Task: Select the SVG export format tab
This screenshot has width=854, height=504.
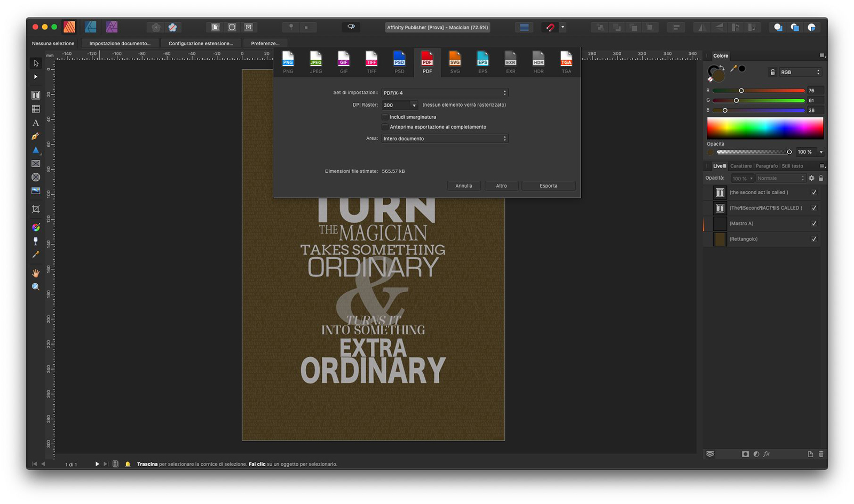Action: [455, 62]
